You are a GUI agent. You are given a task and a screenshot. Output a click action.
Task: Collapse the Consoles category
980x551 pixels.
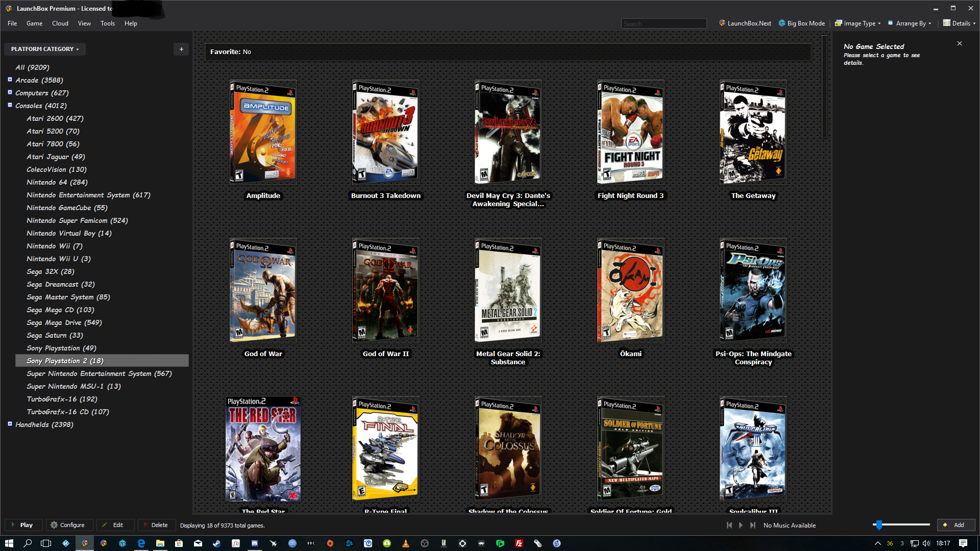[x=10, y=105]
